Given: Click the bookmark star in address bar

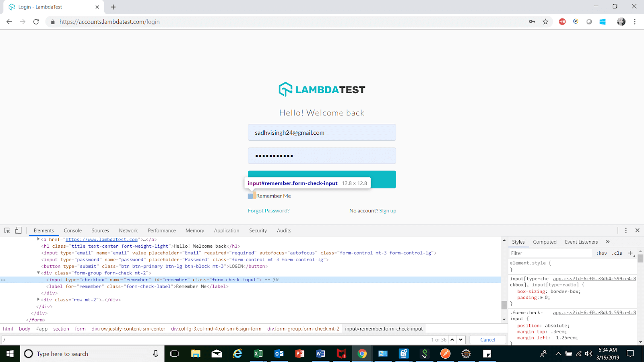Looking at the screenshot, I should pyautogui.click(x=545, y=22).
